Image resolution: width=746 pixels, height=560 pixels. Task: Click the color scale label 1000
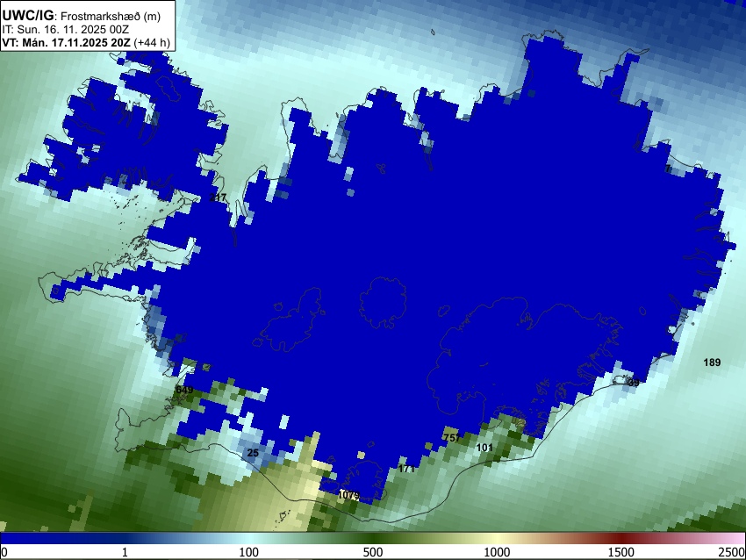(497, 552)
